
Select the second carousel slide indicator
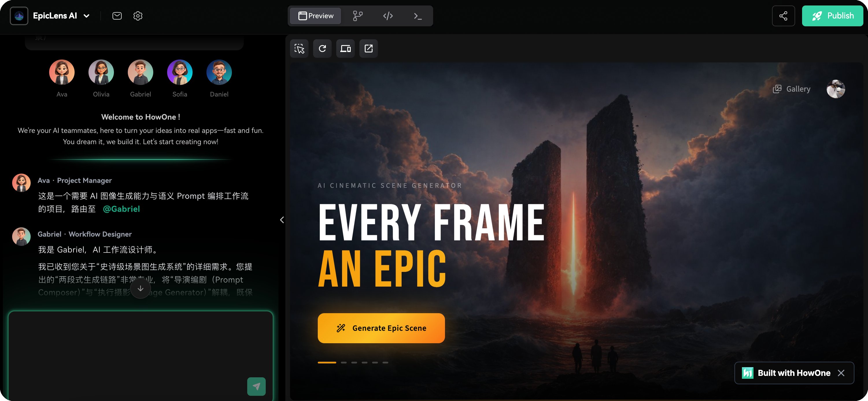click(x=343, y=363)
